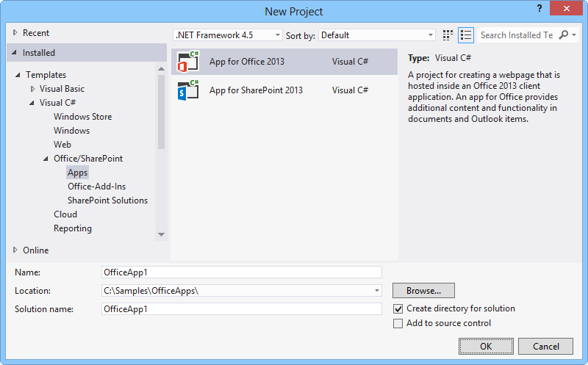Switch to medium icons list view
Screen dimensions: 588x365
pyautogui.click(x=466, y=35)
